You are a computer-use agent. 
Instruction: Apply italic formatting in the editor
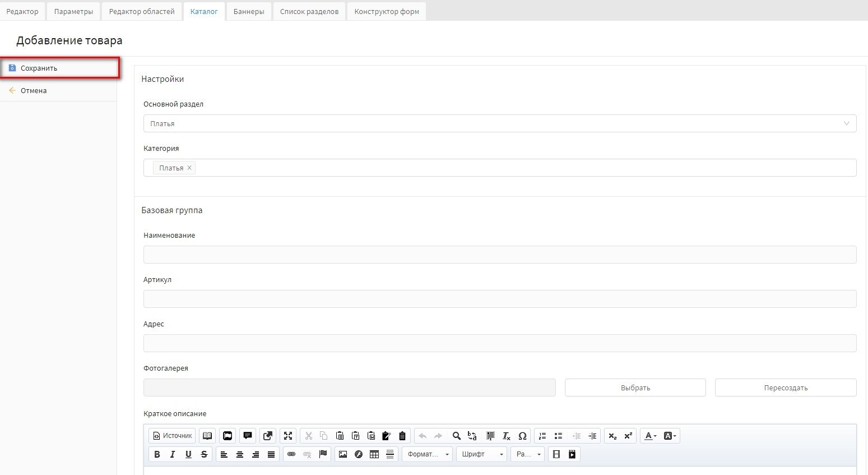pos(173,454)
